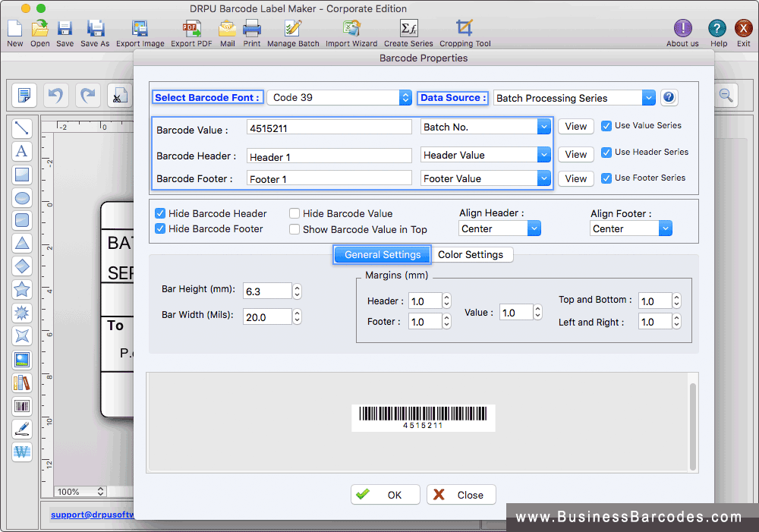The height and width of the screenshot is (532, 759).
Task: Click the New document icon
Action: [x=15, y=29]
